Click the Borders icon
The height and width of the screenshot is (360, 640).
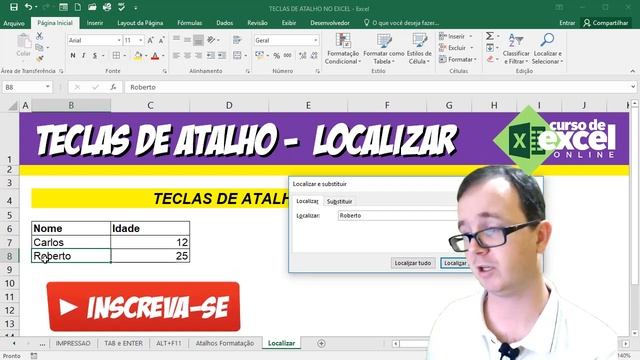coord(116,56)
